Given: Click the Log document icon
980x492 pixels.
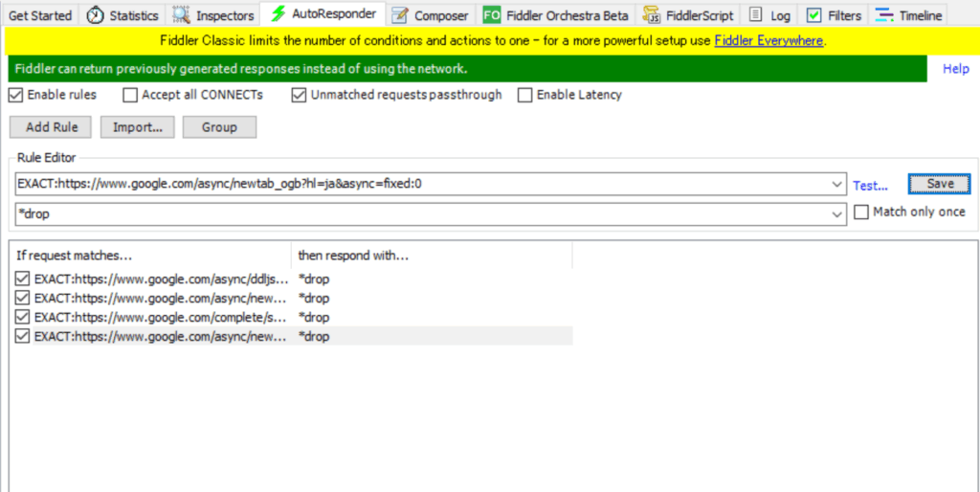Looking at the screenshot, I should click(756, 15).
